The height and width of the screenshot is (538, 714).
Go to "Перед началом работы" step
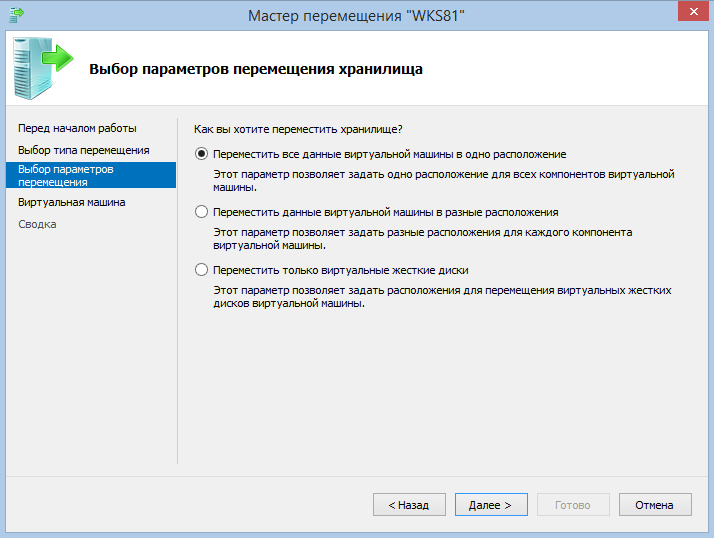tap(77, 128)
